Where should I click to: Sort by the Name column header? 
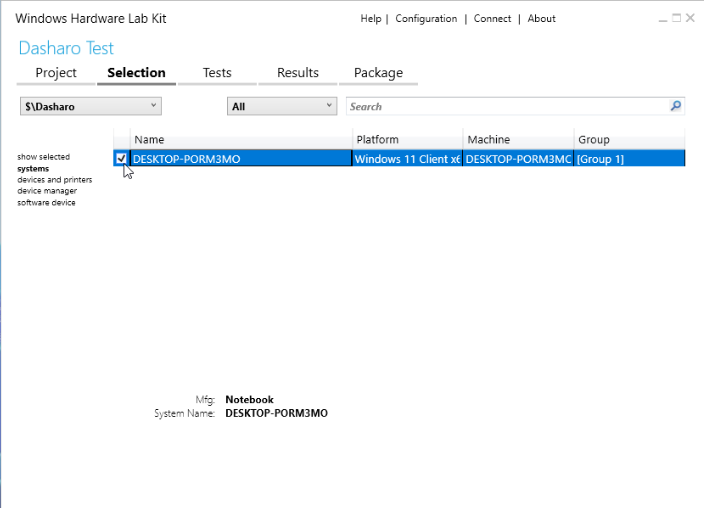[x=241, y=140]
